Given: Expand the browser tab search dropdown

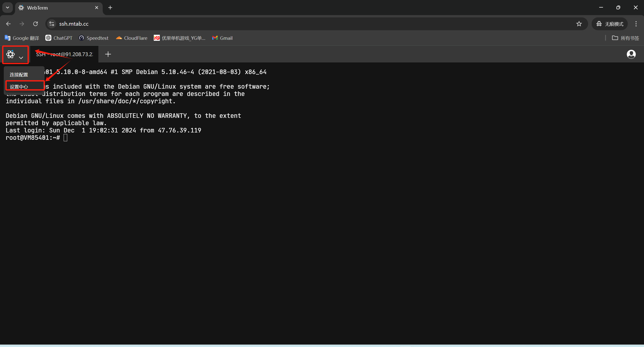Looking at the screenshot, I should (x=8, y=8).
